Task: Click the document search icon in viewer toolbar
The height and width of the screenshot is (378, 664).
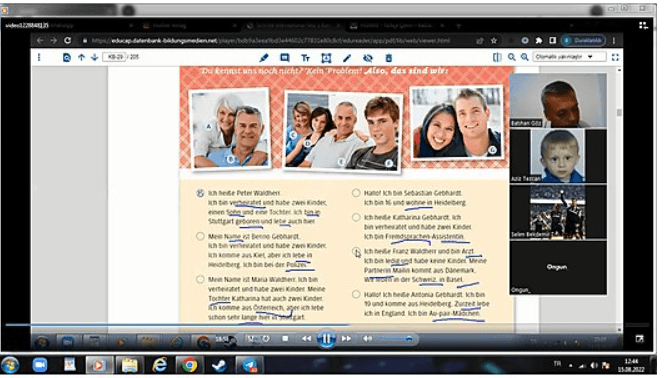Action: pos(66,57)
